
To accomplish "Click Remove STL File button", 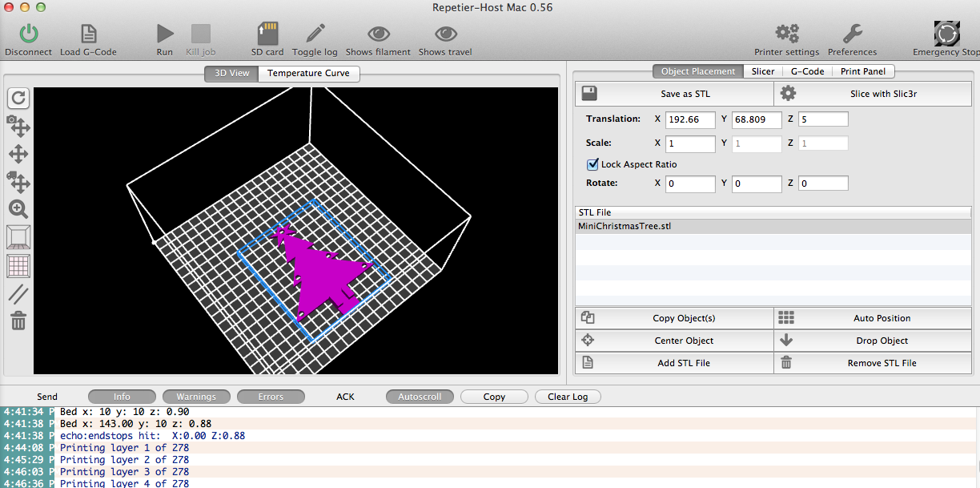I will 873,363.
